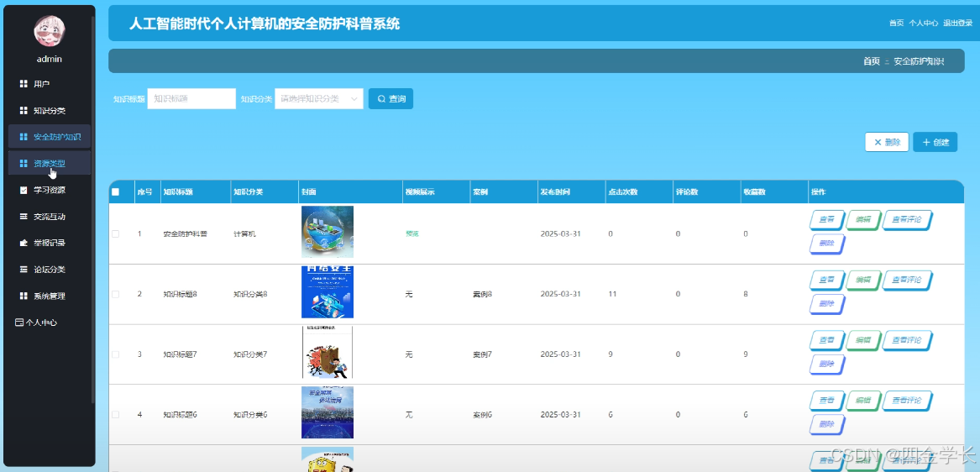Open 举报记录 in the sidebar
The image size is (980, 472).
tap(50, 244)
